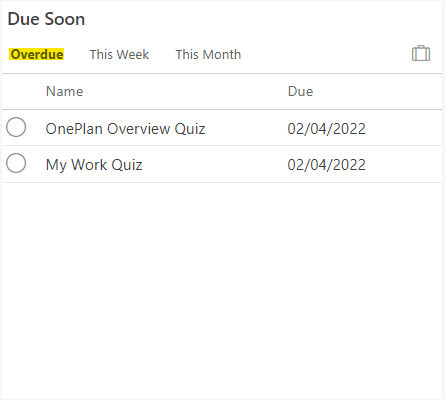Image resolution: width=445 pixels, height=400 pixels.
Task: Open the OnePlan Overview Quiz task
Action: pyautogui.click(x=125, y=129)
